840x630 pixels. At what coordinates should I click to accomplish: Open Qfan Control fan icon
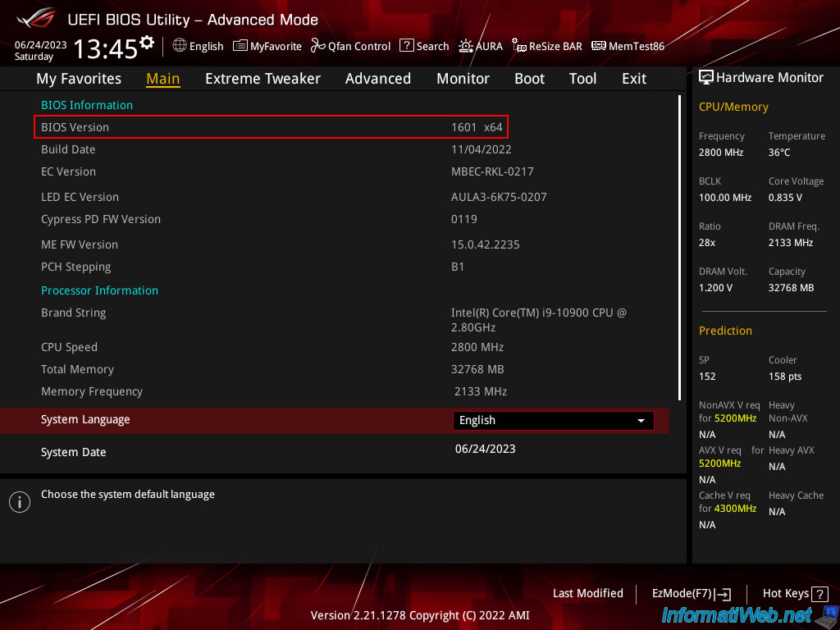pyautogui.click(x=318, y=46)
